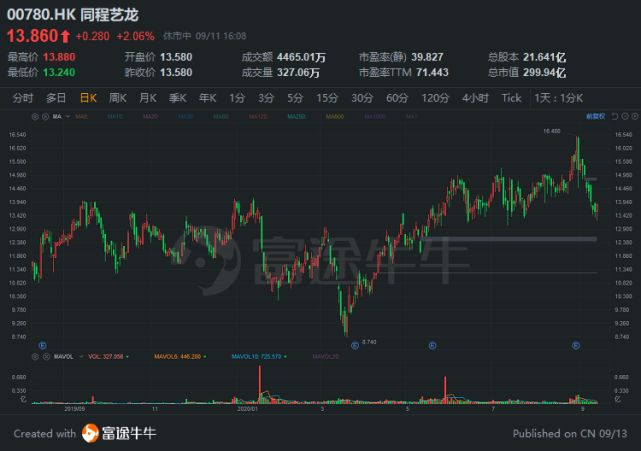641x451 pixels.
Task: Click the 开盘价 13.580 value
Action: [x=176, y=57]
